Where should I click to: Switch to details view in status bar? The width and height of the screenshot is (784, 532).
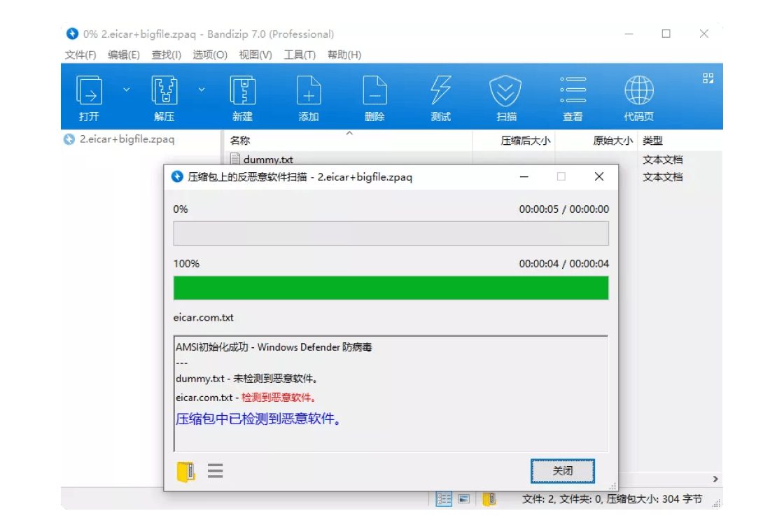pyautogui.click(x=444, y=499)
